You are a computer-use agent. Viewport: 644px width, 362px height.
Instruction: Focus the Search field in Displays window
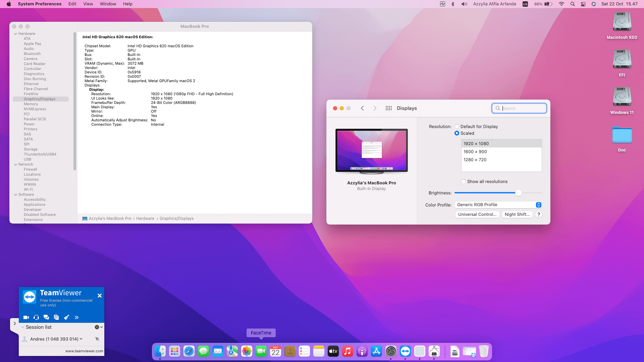tap(519, 108)
